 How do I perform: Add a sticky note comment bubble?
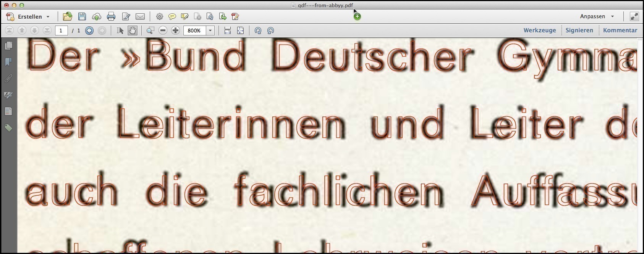pos(172,16)
